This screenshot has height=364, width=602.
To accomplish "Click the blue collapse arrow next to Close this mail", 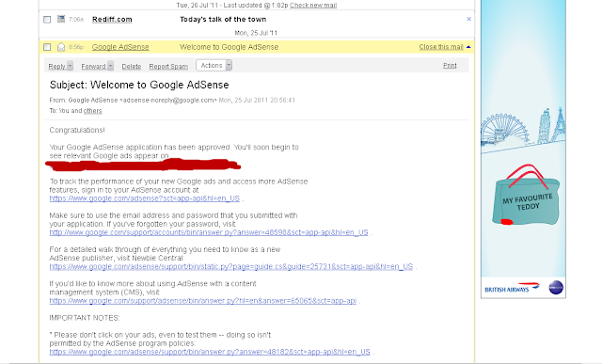I will tap(468, 47).
